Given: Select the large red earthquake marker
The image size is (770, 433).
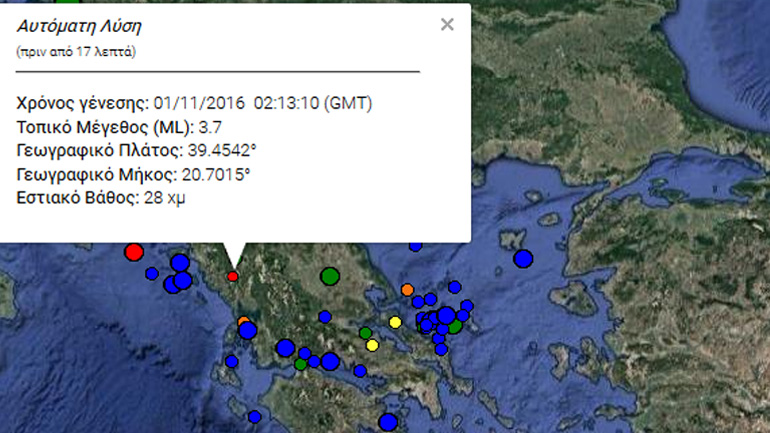Looking at the screenshot, I should pyautogui.click(x=134, y=251).
